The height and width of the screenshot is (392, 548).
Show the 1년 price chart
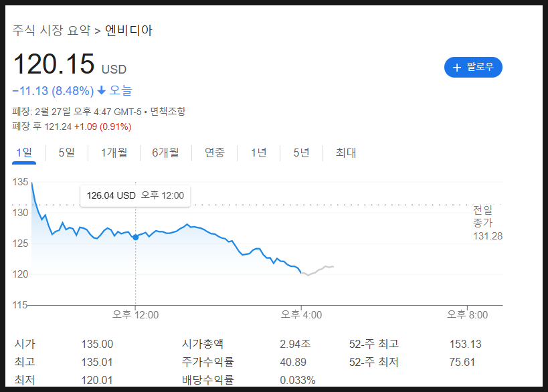click(258, 153)
